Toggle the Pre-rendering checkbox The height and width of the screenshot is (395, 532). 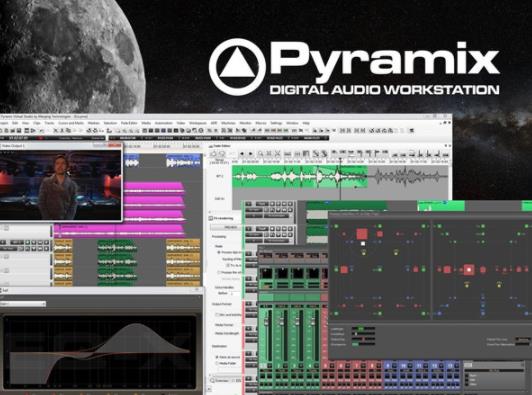coord(211,219)
